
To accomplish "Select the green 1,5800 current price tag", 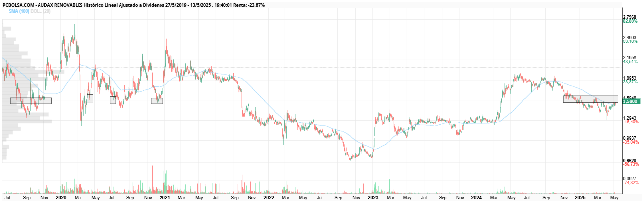I will click(632, 101).
